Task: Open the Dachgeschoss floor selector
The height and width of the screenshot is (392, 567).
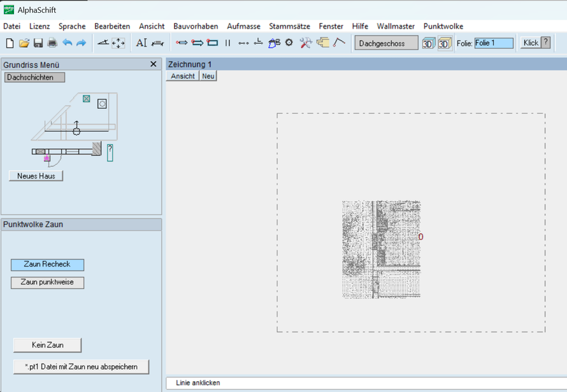Action: pos(386,43)
